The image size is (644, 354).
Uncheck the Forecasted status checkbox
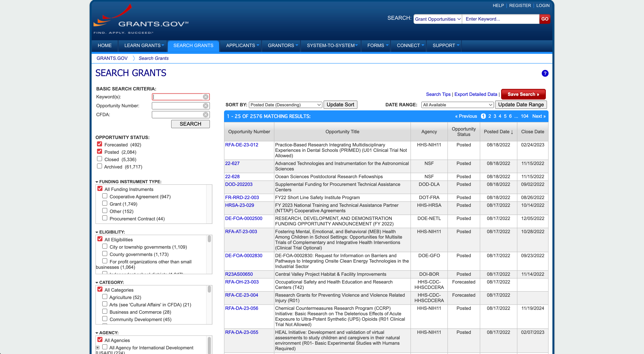[x=100, y=144]
